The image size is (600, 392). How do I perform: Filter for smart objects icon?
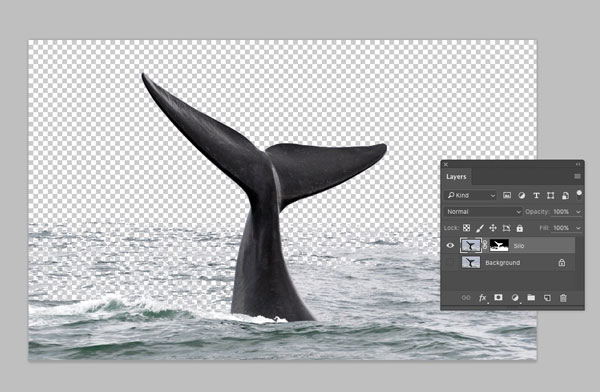(x=565, y=196)
